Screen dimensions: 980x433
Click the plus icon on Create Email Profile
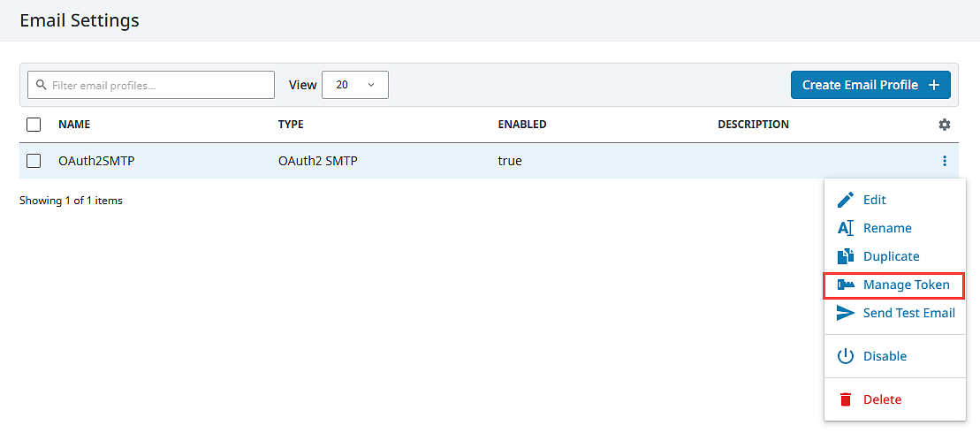(x=934, y=85)
